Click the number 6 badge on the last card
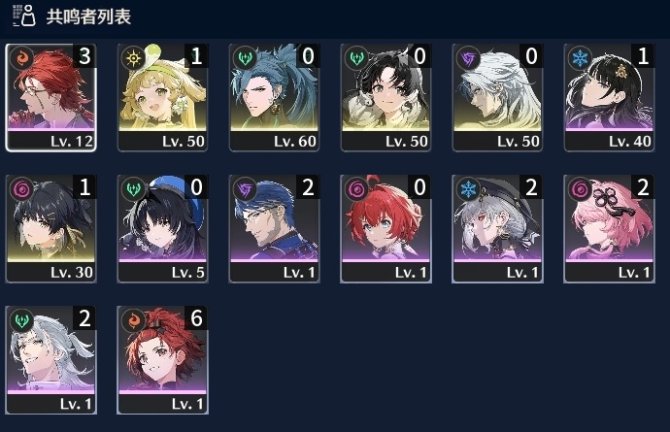Viewport: 670px width, 432px height. [196, 318]
